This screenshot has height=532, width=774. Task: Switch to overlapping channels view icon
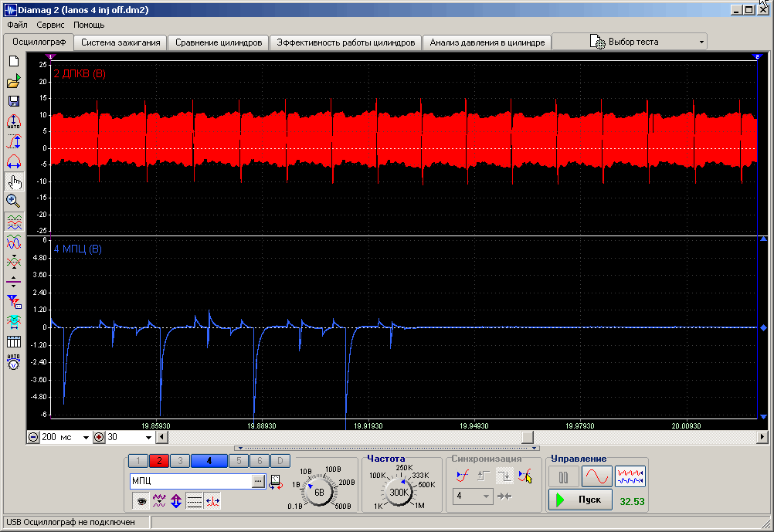point(14,242)
